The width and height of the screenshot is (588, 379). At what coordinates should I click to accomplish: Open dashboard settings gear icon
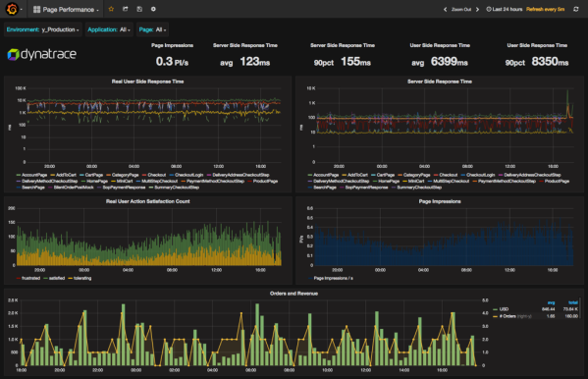[153, 9]
